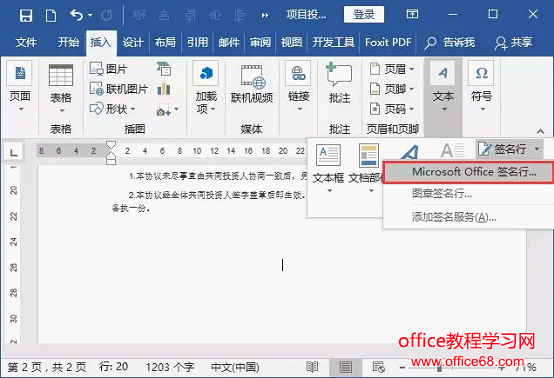
Task: Switch to the 设计 tab
Action: (x=133, y=42)
